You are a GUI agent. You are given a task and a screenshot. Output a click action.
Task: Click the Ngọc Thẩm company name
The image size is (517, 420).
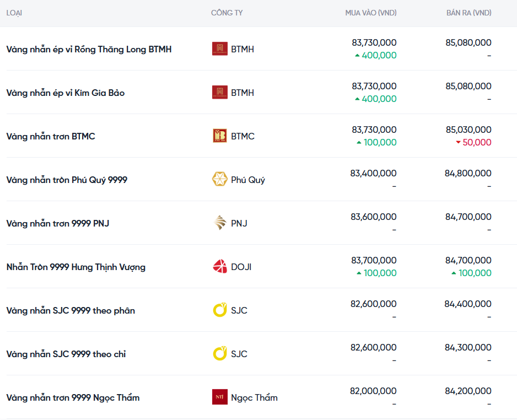tap(254, 397)
